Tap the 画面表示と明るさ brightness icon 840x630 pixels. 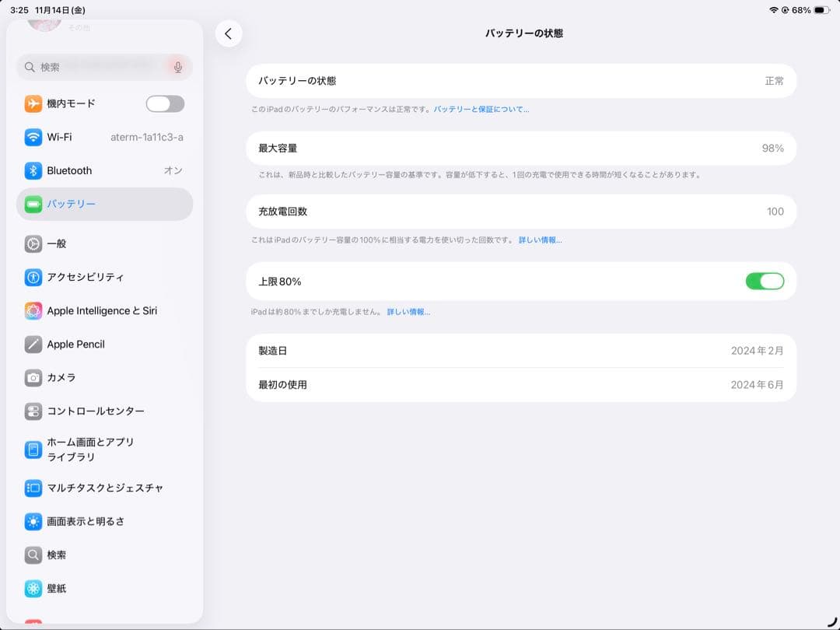[33, 521]
